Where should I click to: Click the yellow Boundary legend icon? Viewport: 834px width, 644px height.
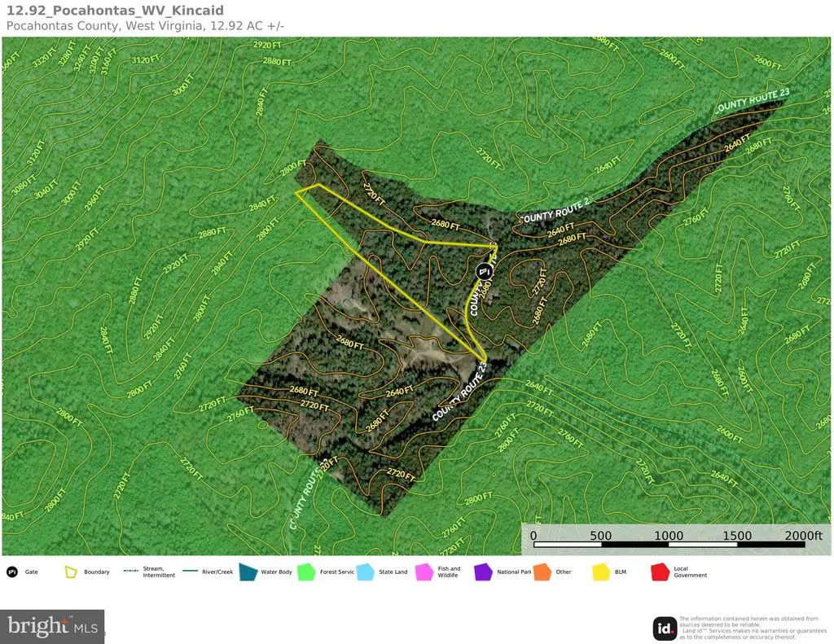coord(72,572)
